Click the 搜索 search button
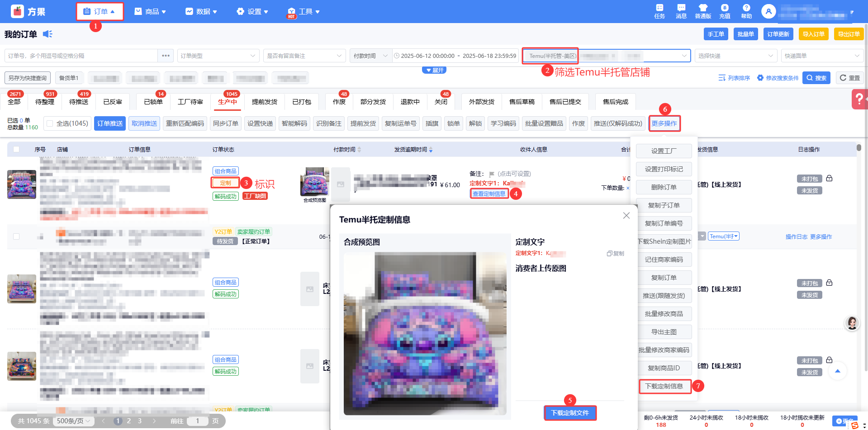 816,78
